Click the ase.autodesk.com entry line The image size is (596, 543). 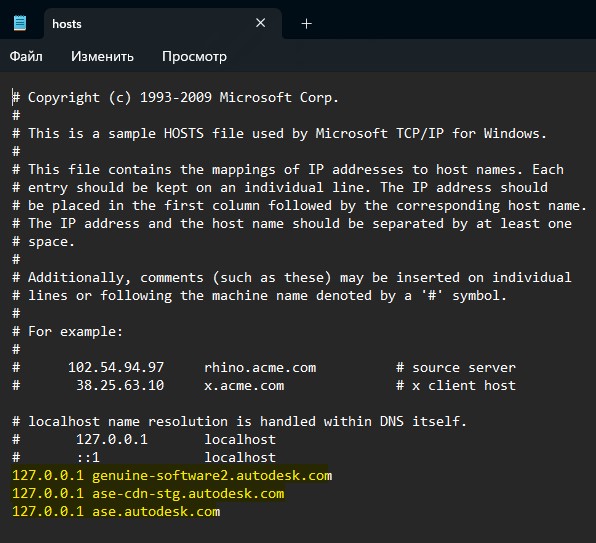(116, 511)
